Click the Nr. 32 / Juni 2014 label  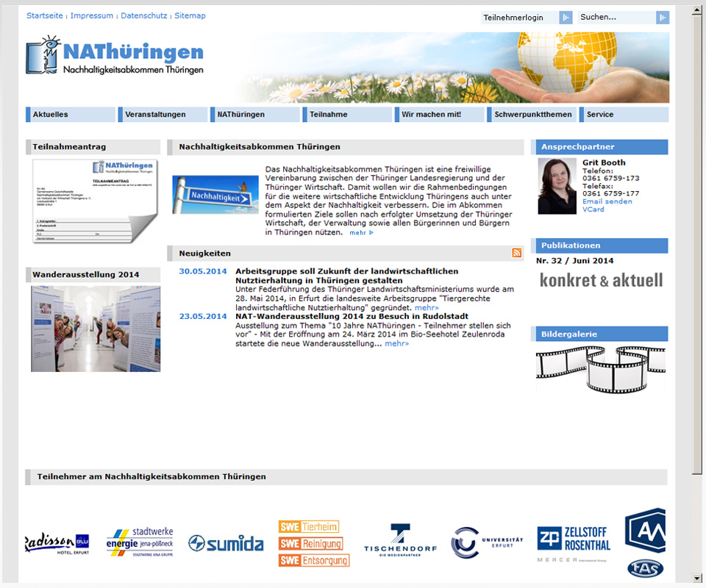pyautogui.click(x=574, y=260)
